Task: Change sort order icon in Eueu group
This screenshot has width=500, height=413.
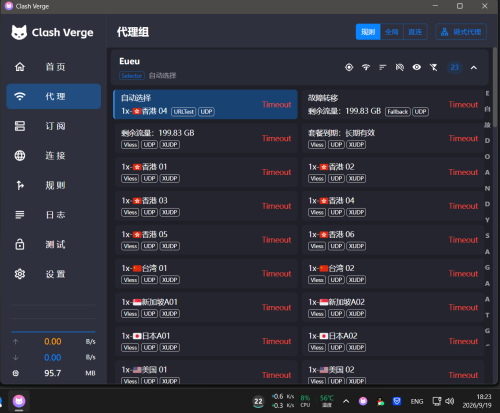Action: pyautogui.click(x=383, y=67)
